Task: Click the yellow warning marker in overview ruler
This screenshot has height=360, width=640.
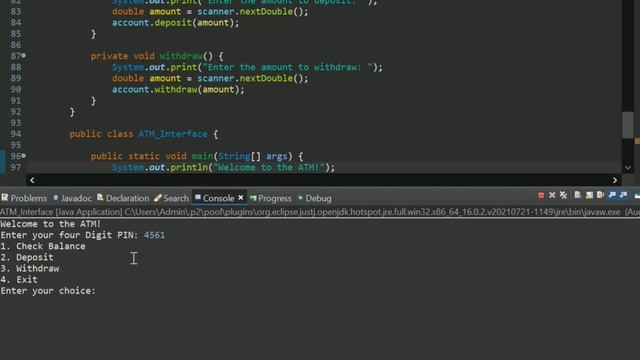Action: 637,141
